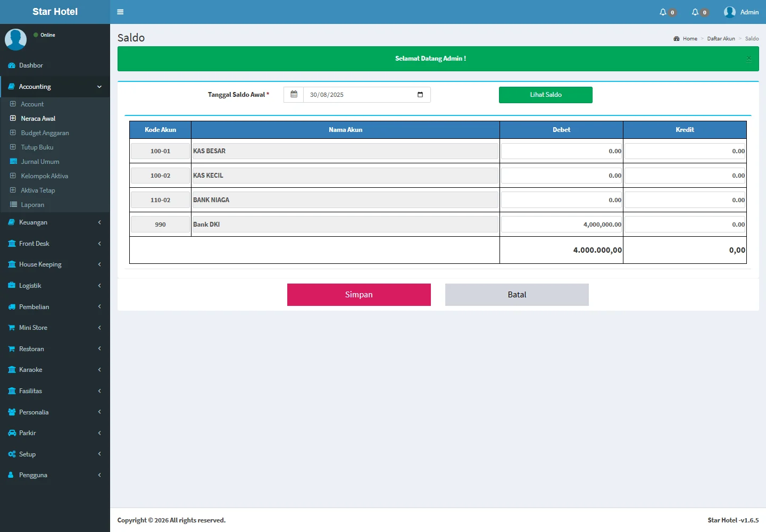Open the second notification bell icon
766x532 pixels.
click(x=695, y=12)
